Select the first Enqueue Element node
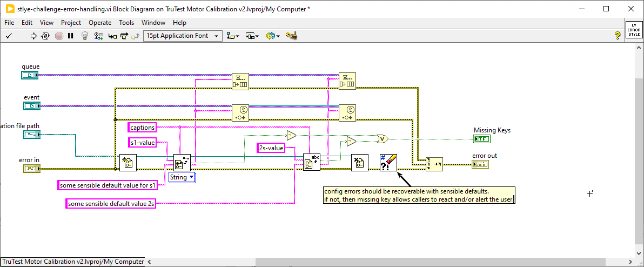This screenshot has width=644, height=267. pyautogui.click(x=240, y=81)
